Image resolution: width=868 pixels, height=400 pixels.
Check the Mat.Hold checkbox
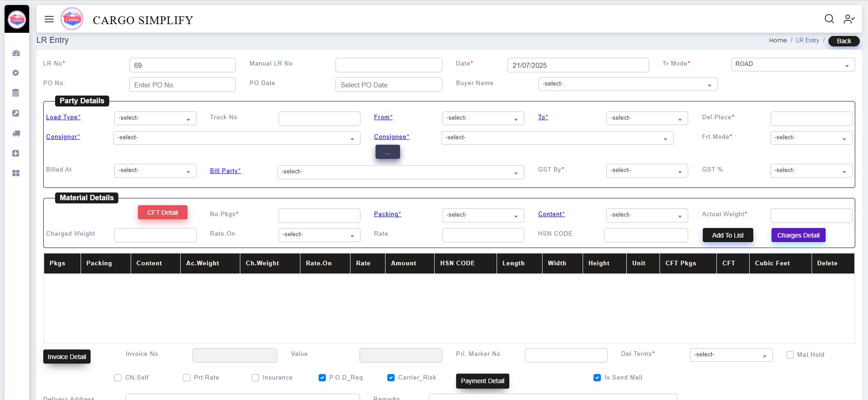coord(790,355)
